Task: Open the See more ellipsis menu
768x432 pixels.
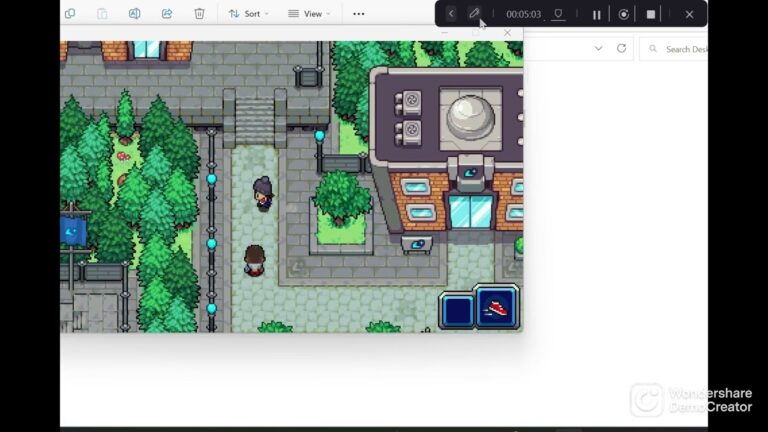Action: click(359, 14)
